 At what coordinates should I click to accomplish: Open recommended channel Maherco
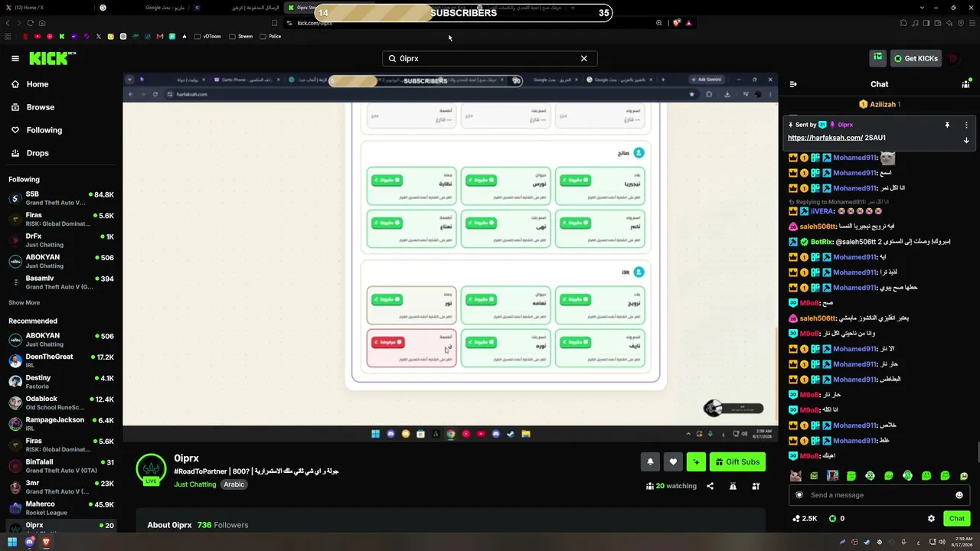[x=61, y=508]
